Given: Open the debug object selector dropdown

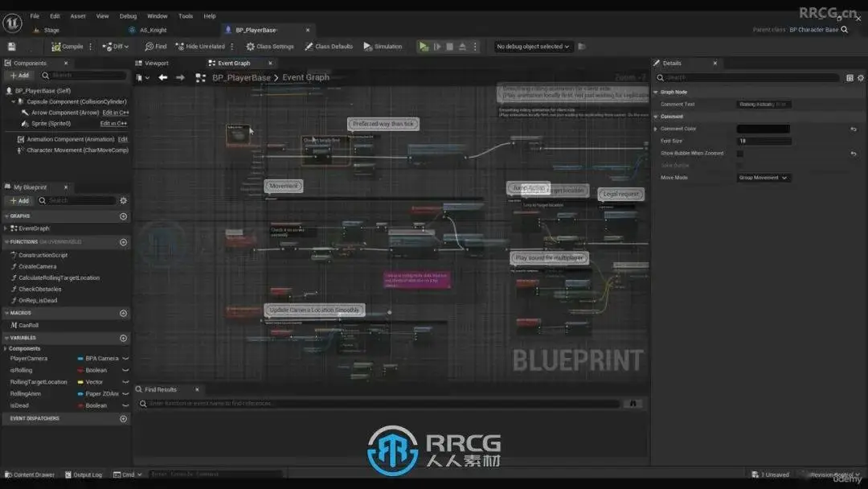Looking at the screenshot, I should [533, 47].
